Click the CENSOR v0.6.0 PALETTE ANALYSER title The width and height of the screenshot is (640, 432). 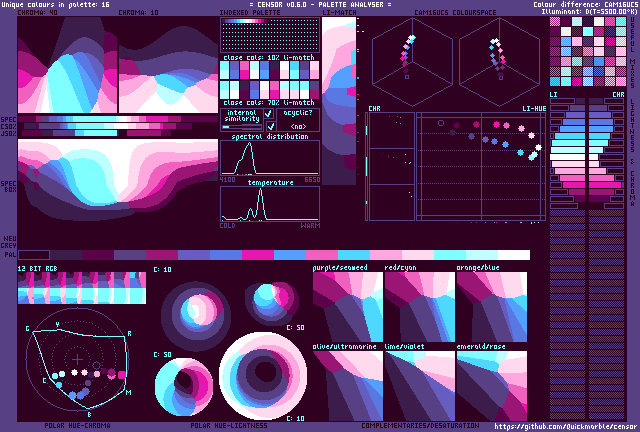coord(320,4)
